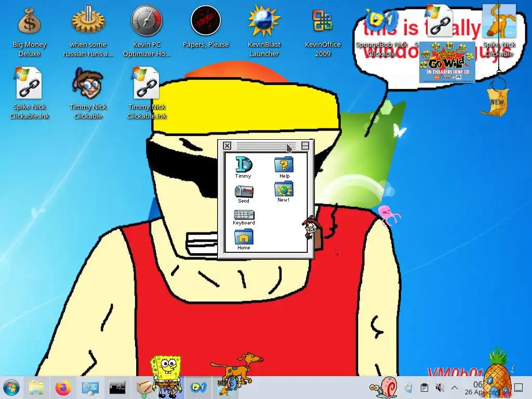This screenshot has height=399, width=532.
Task: Click the SEND paw button on the Rugrats poster
Action: 449,46
